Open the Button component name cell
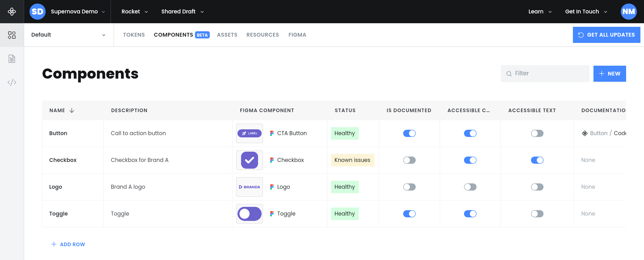Viewport: 644px width, 260px height. pos(73,133)
